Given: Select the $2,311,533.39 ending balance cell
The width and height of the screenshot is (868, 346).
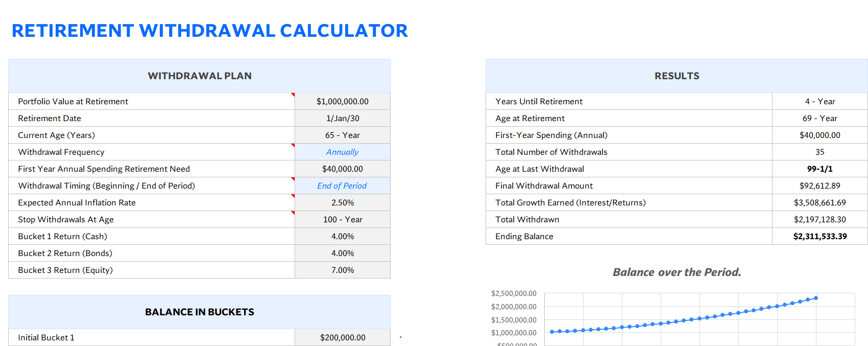Looking at the screenshot, I should 820,236.
